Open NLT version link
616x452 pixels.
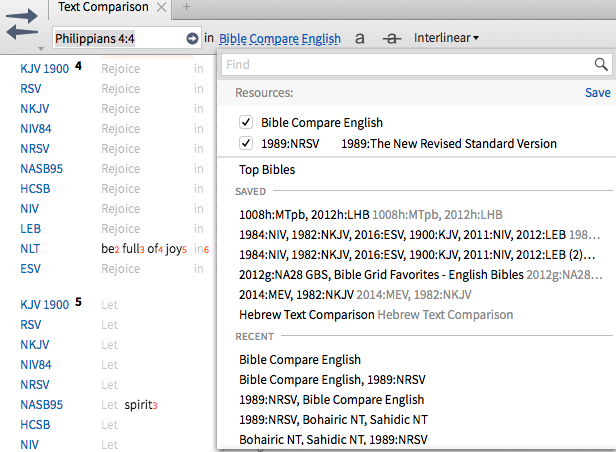coord(30,249)
